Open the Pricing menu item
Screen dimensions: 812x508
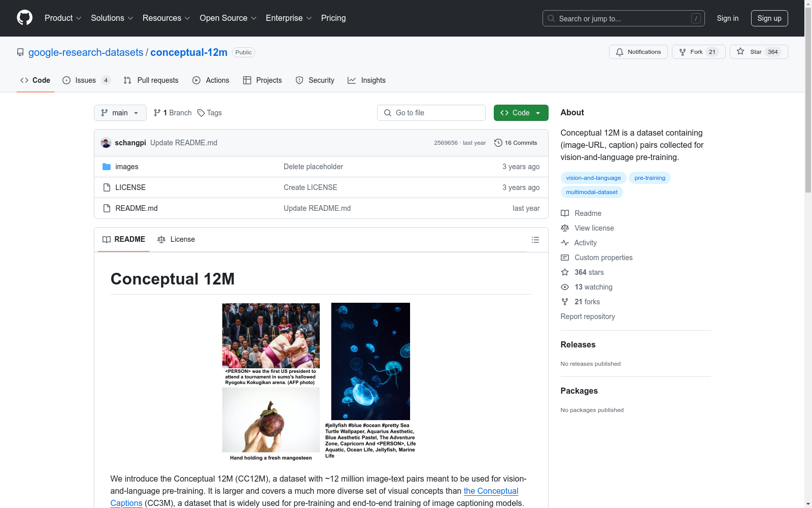point(333,18)
